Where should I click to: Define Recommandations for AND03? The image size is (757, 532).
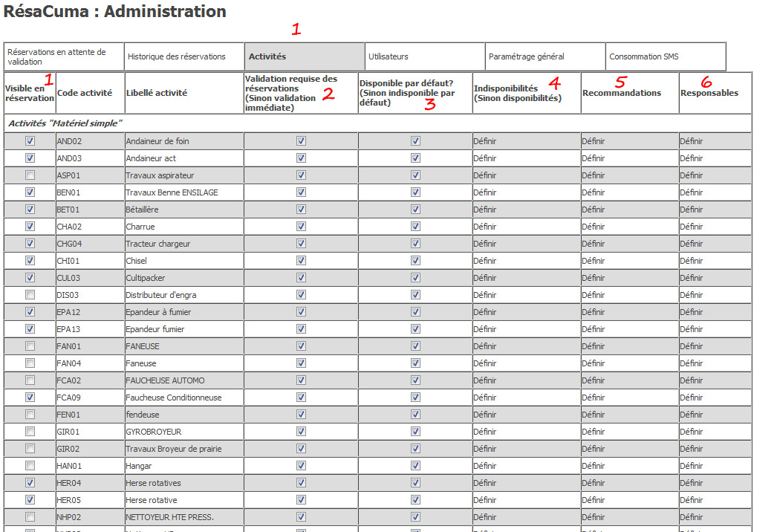pos(594,158)
